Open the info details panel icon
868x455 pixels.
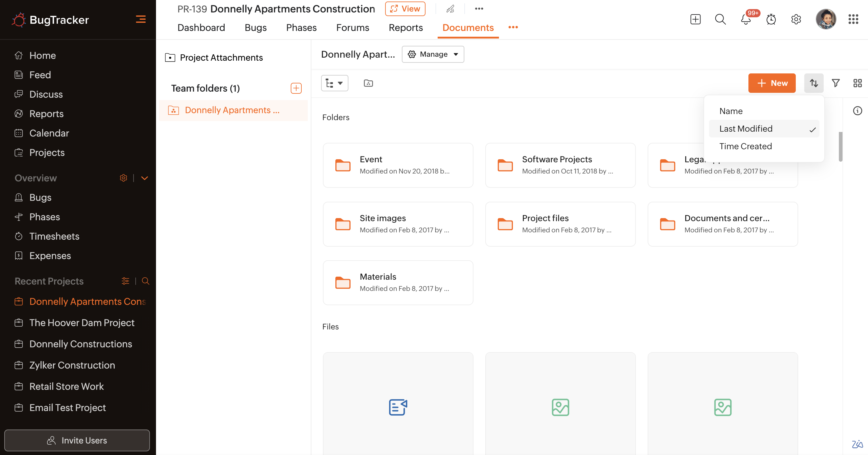pyautogui.click(x=857, y=111)
